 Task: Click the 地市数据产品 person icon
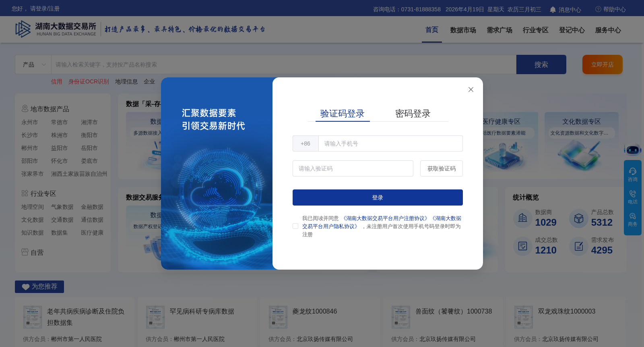(x=25, y=109)
